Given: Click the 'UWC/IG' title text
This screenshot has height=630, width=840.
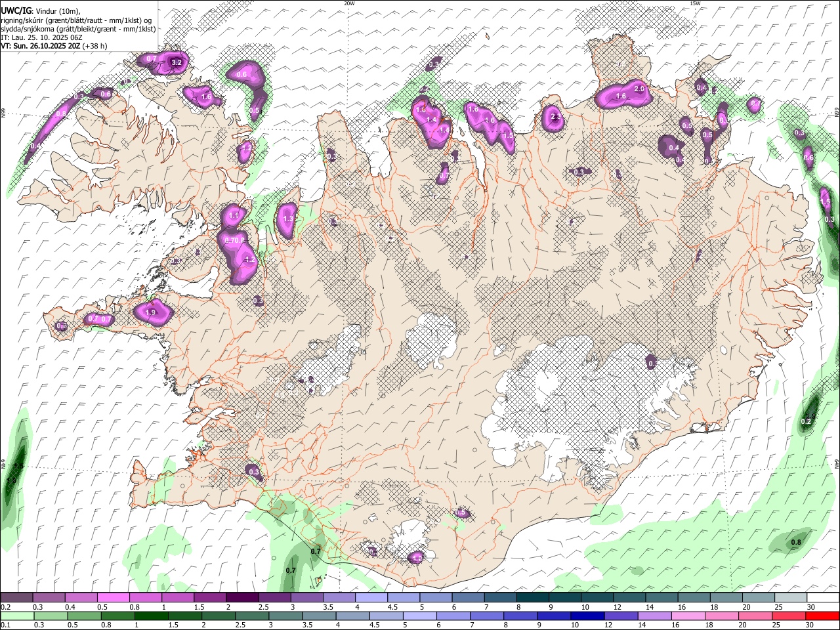Looking at the screenshot, I should [x=15, y=11].
